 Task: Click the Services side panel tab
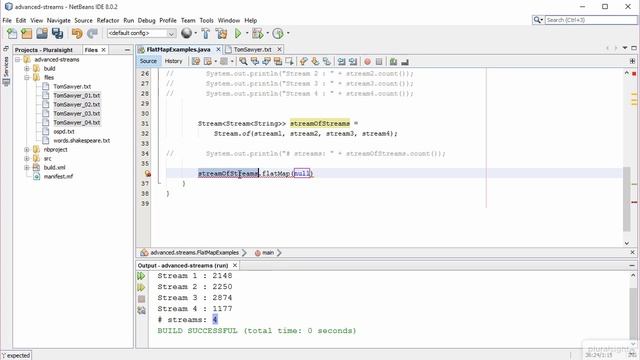(6, 70)
